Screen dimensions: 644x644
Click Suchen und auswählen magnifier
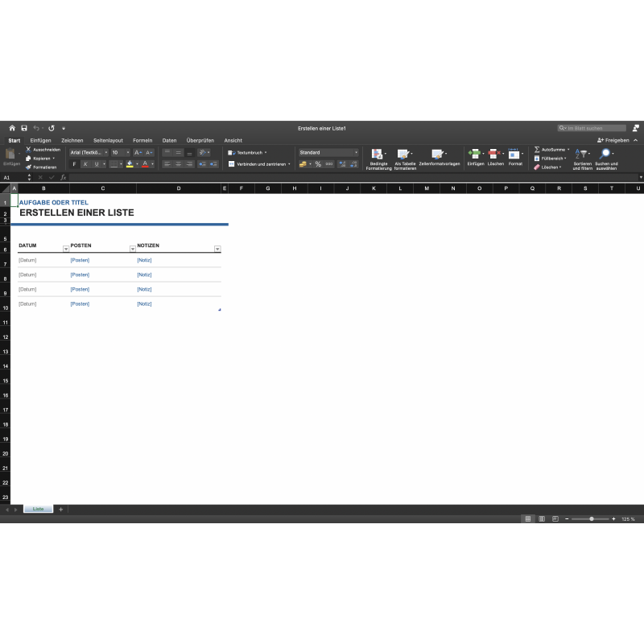coord(605,153)
